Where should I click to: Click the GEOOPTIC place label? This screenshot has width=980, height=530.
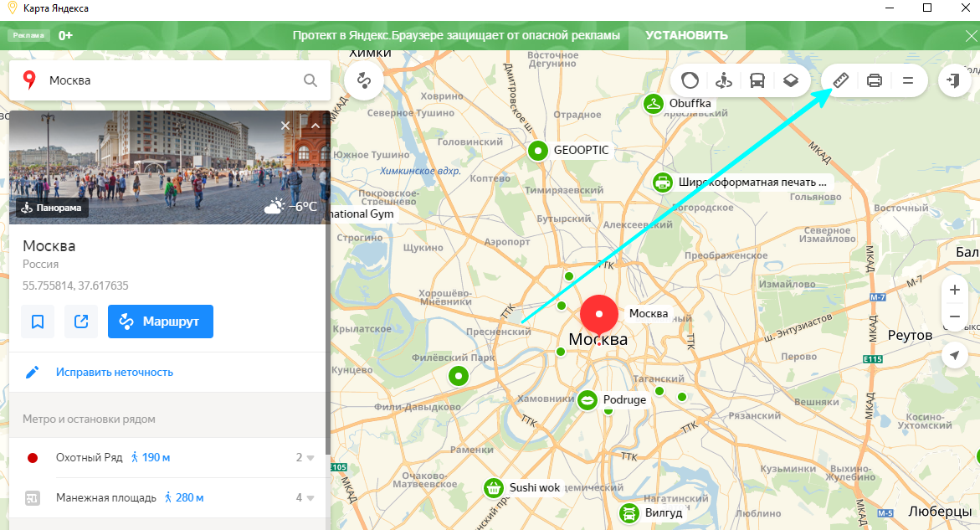(x=582, y=151)
